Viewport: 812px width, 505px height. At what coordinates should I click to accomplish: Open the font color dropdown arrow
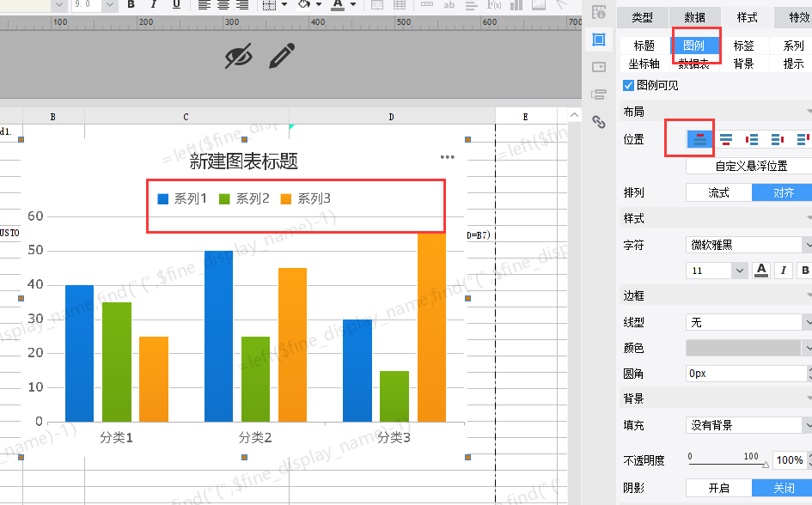point(353,4)
